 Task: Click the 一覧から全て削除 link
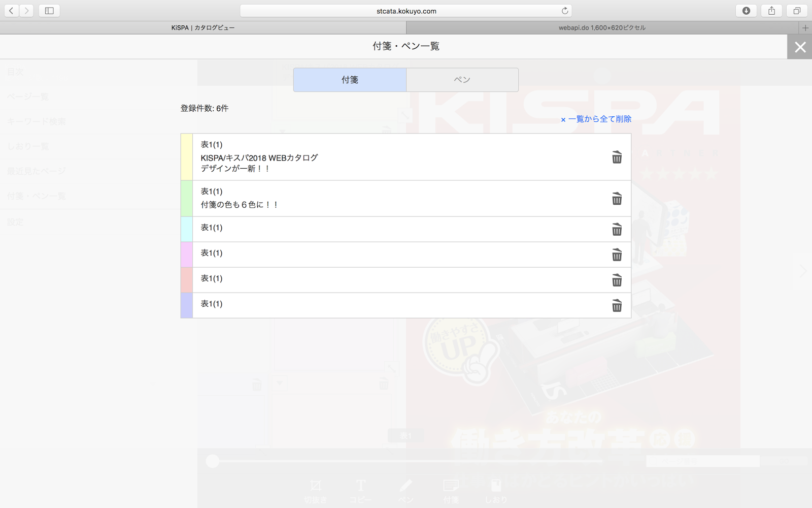point(596,119)
